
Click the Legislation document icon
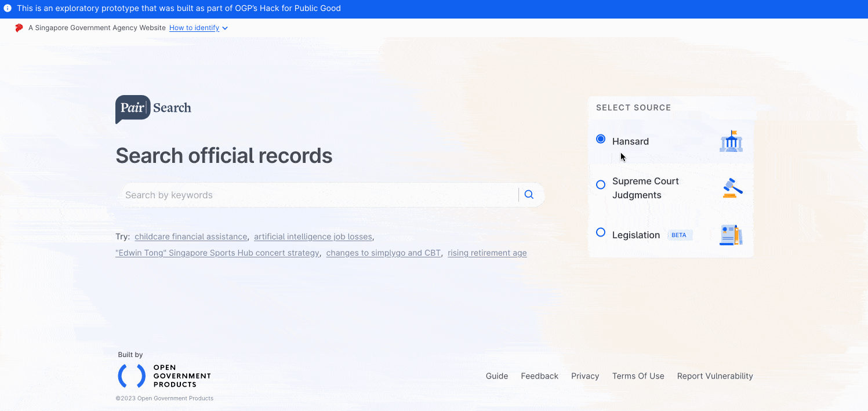731,235
